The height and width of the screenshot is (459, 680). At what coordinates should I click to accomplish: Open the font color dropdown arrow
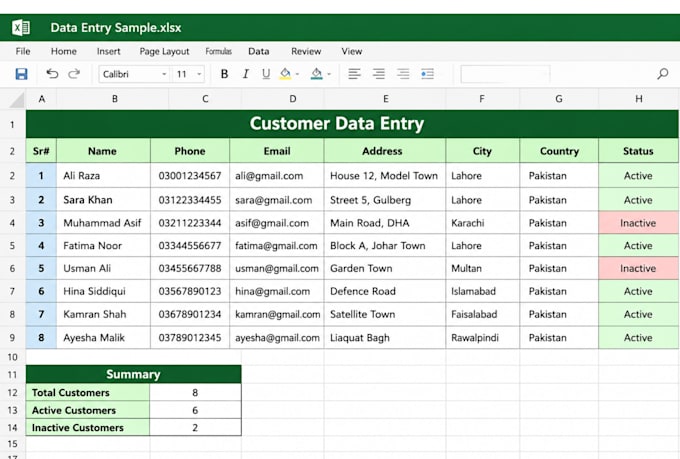point(329,74)
